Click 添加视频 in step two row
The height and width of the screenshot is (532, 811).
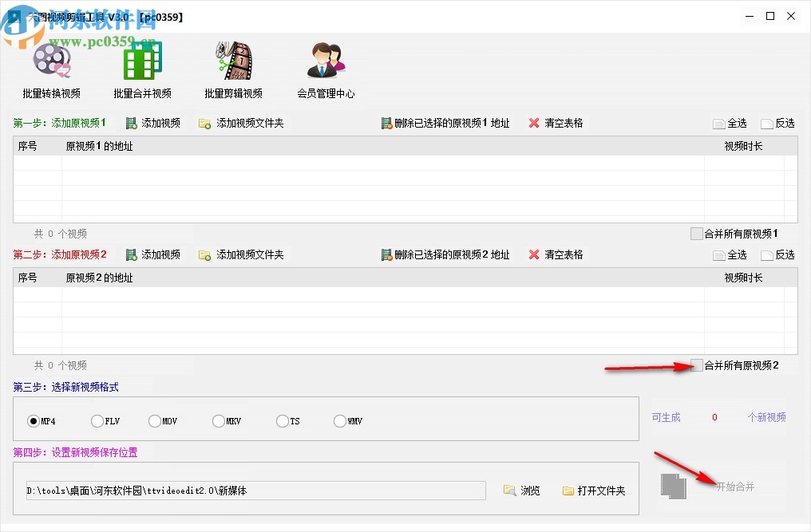click(x=153, y=254)
